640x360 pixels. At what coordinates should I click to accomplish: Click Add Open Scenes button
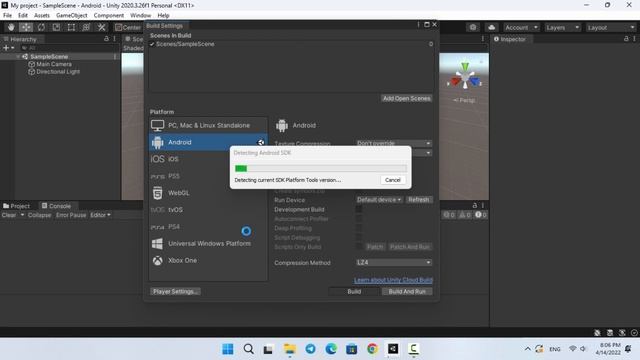407,98
